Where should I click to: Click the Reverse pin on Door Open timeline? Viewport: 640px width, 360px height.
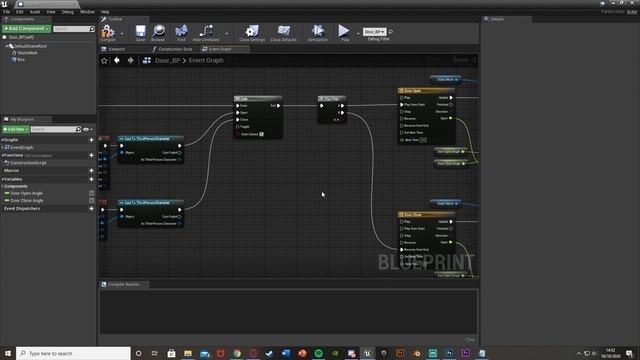pos(402,118)
